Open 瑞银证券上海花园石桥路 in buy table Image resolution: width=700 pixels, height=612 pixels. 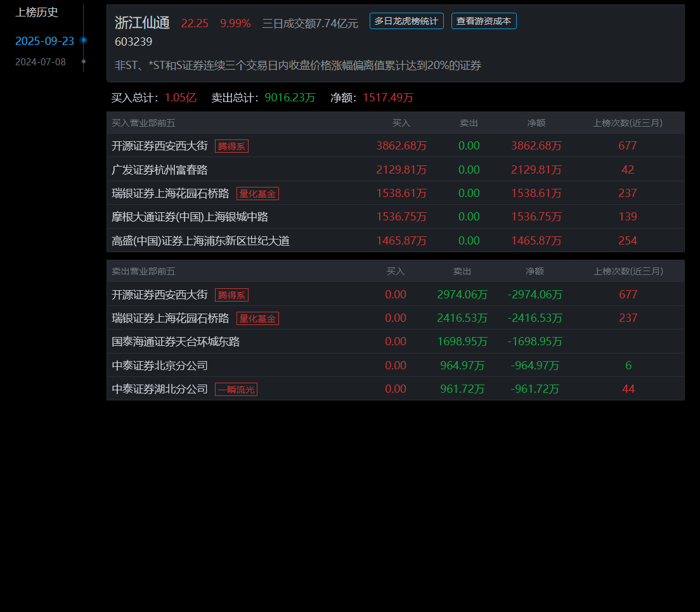(x=170, y=193)
